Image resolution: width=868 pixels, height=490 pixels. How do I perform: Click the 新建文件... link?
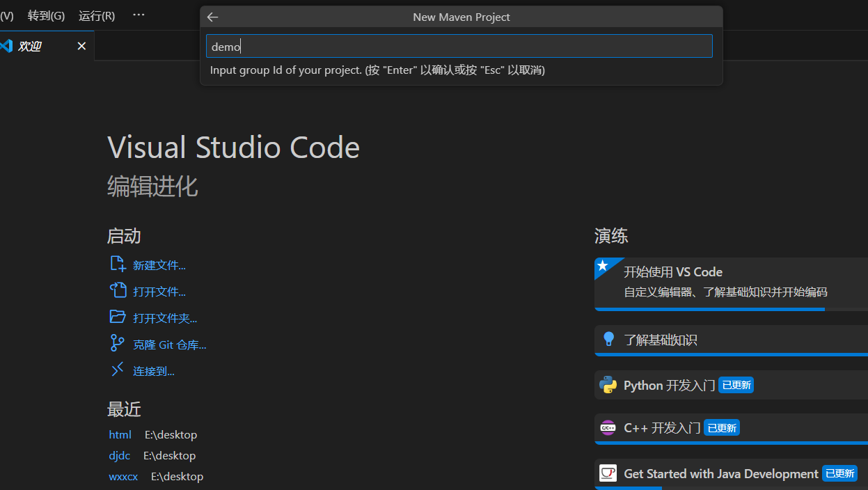(159, 265)
